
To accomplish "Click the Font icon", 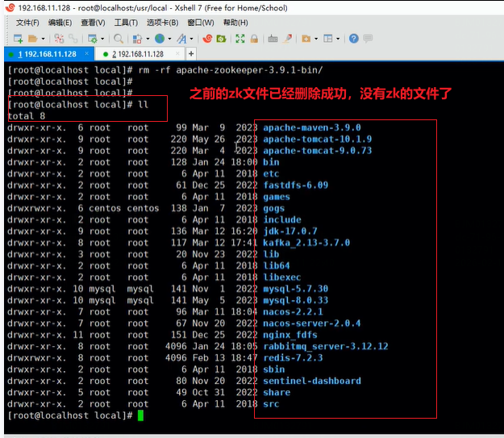I will pos(181,39).
